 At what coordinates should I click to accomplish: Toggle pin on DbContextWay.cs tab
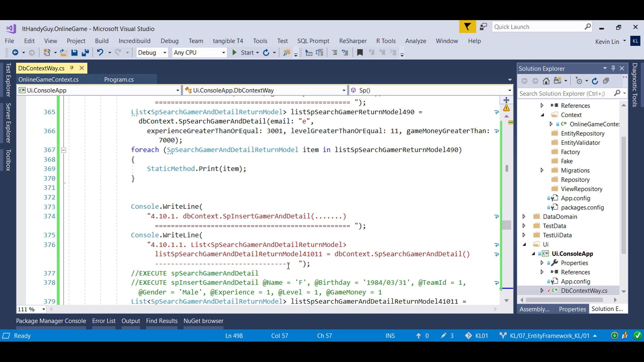pos(72,68)
